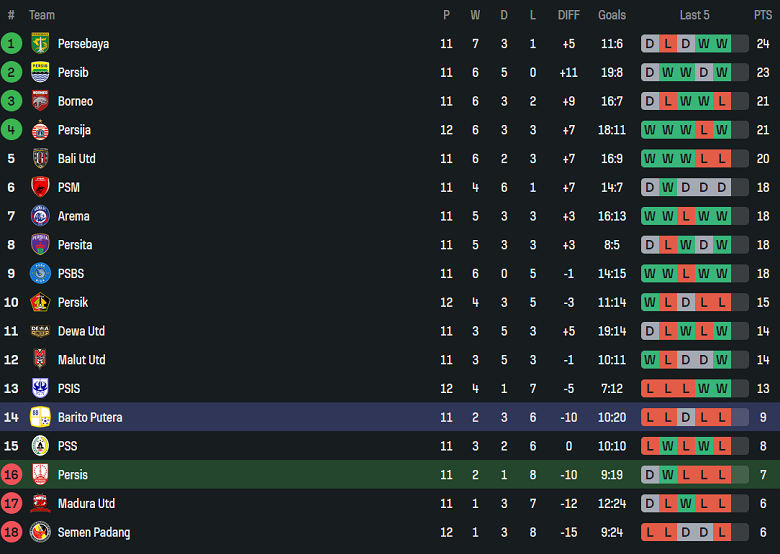This screenshot has height=554, width=780.
Task: Open the PSBS blue round crest
Action: (40, 274)
